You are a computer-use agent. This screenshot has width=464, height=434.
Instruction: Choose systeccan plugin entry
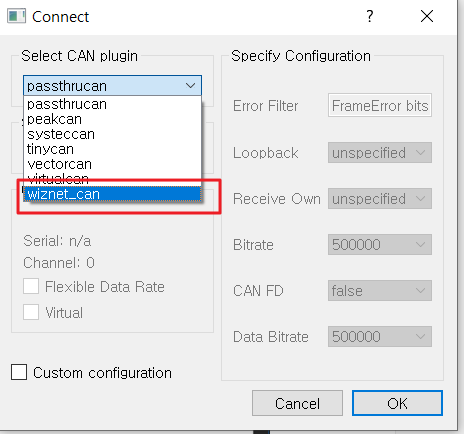point(112,134)
